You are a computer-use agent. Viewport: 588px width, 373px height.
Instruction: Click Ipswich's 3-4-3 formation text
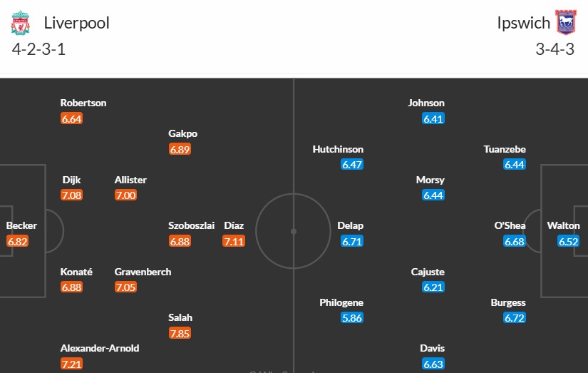pos(555,49)
